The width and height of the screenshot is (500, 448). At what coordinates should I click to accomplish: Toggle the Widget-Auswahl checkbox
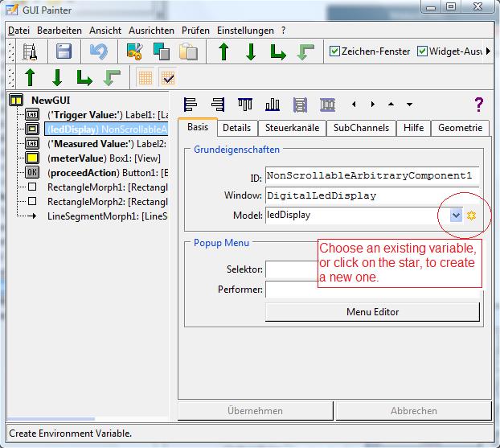point(422,51)
